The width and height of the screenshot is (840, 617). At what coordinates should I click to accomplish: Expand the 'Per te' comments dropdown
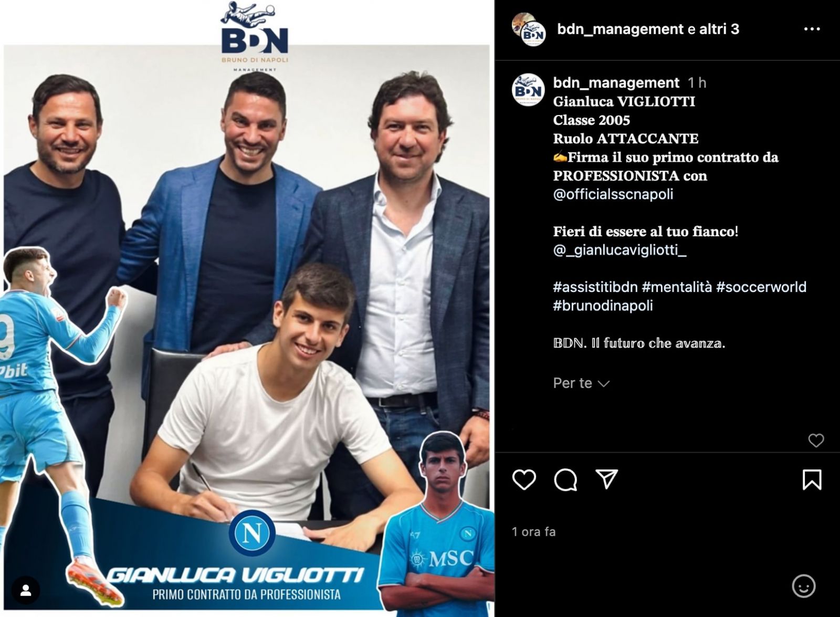coord(581,383)
